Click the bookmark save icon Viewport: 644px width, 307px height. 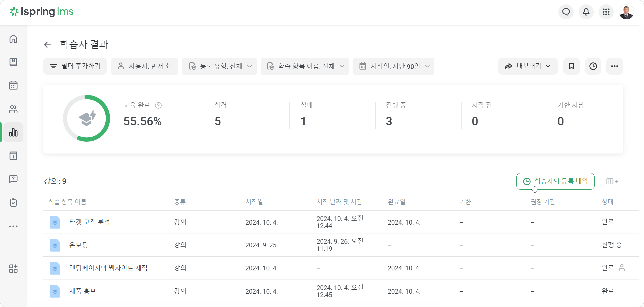(x=571, y=66)
